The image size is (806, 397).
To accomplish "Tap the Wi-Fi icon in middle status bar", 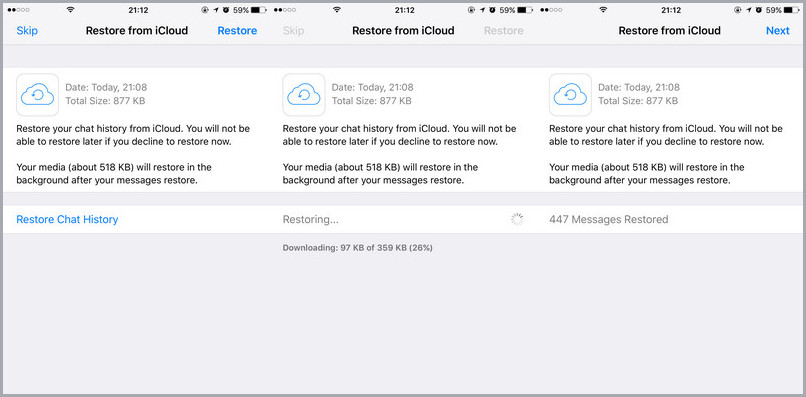I will point(337,9).
